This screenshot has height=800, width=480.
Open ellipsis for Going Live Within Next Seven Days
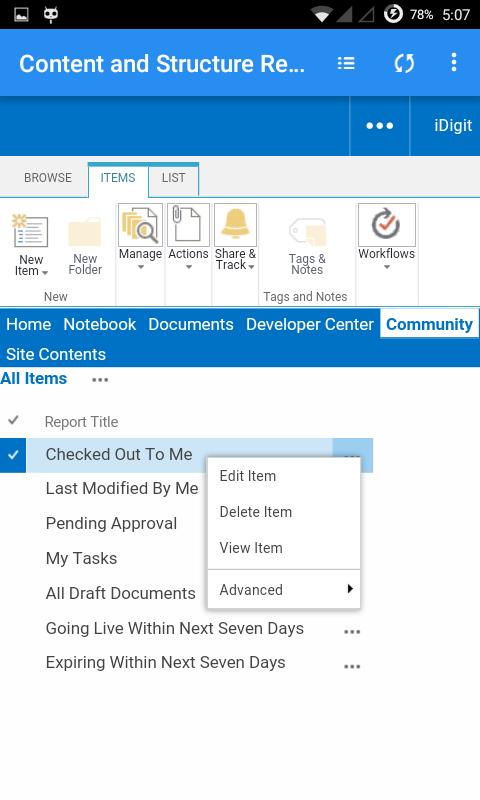352,632
